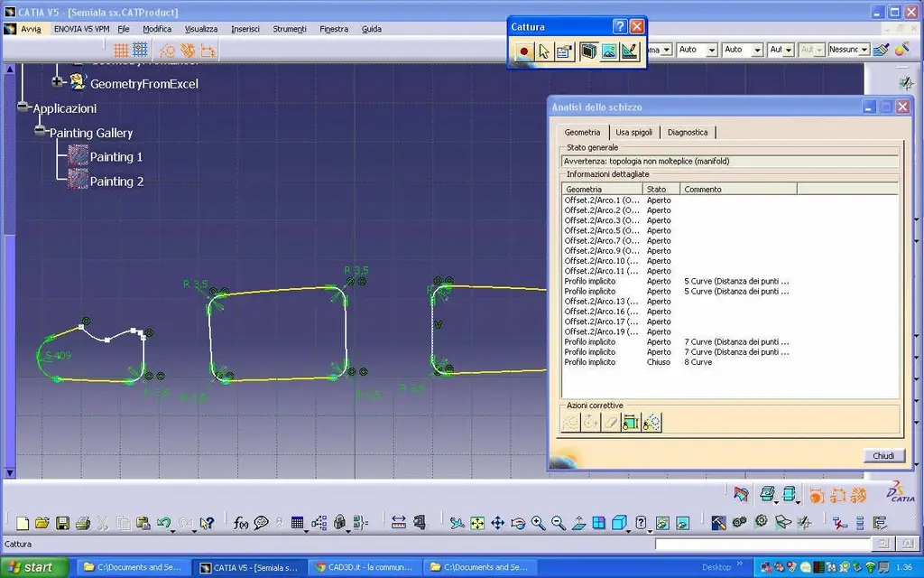Switch to the Diagnostica tab
924x578 pixels.
coord(688,132)
